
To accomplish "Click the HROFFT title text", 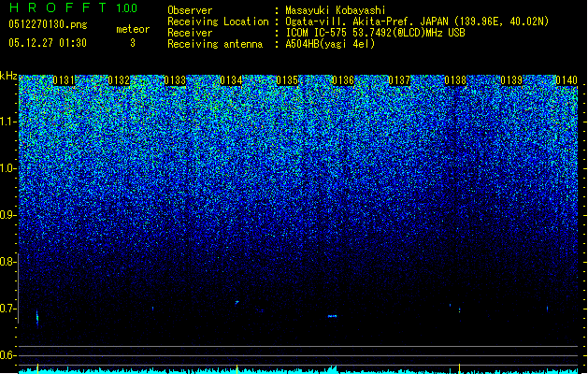I will (x=58, y=7).
